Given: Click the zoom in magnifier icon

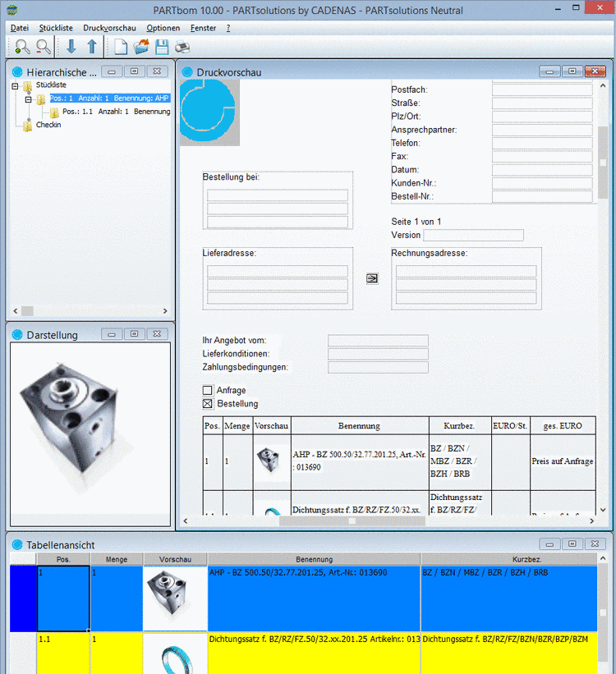Looking at the screenshot, I should click(x=21, y=47).
